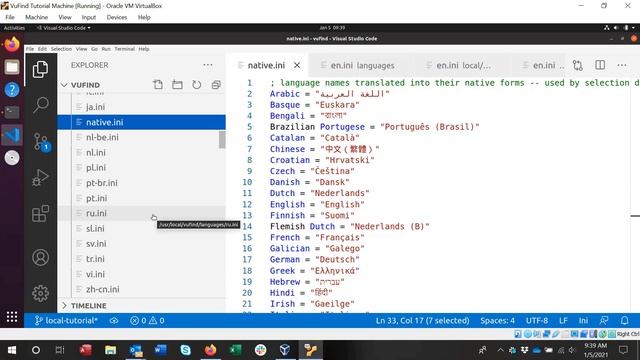Image resolution: width=640 pixels, height=360 pixels.
Task: Change indentation via Spaces: 4
Action: click(497, 320)
